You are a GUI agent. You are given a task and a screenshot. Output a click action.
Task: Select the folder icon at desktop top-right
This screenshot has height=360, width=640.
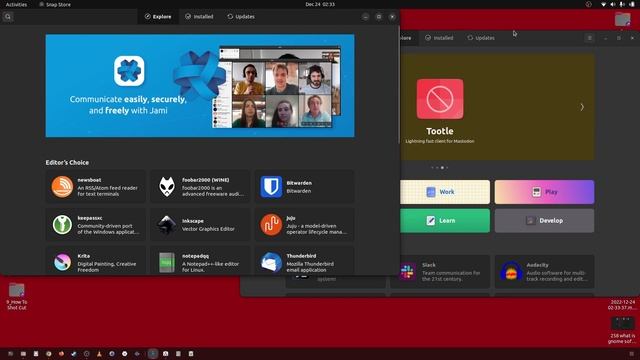[622, 19]
